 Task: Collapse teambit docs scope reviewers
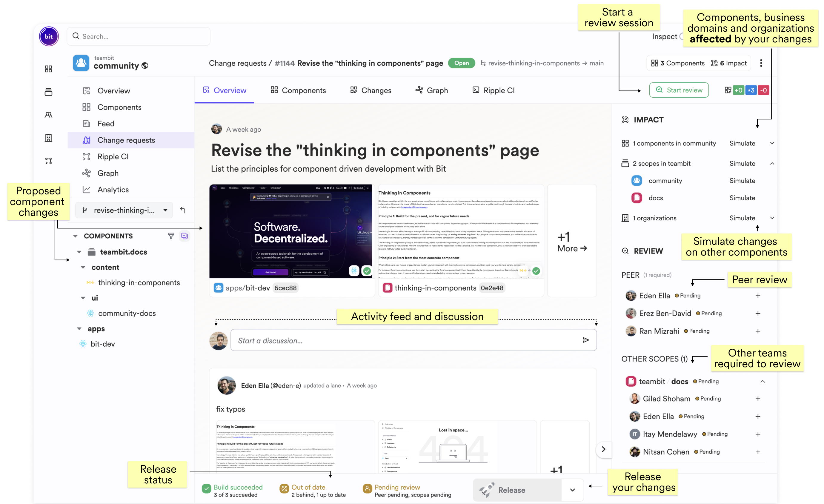tap(763, 382)
